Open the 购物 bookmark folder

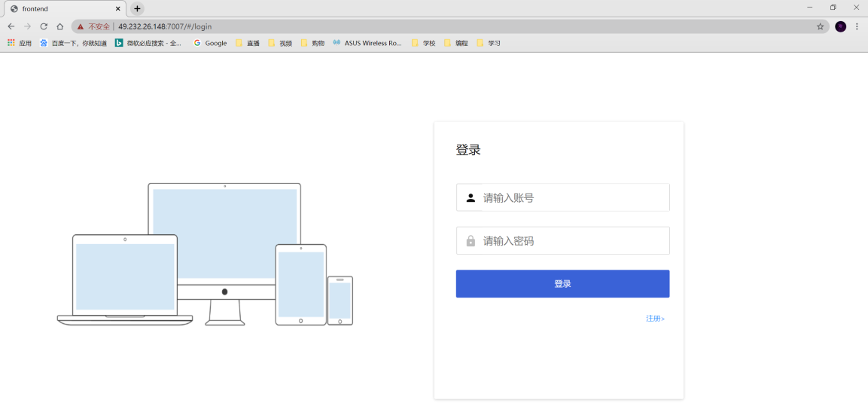click(312, 43)
